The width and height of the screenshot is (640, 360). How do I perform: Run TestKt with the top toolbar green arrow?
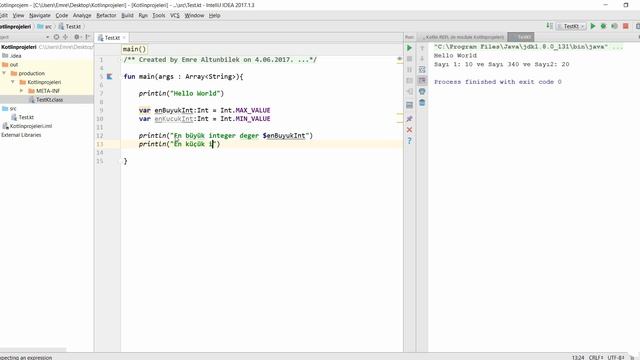point(593,26)
